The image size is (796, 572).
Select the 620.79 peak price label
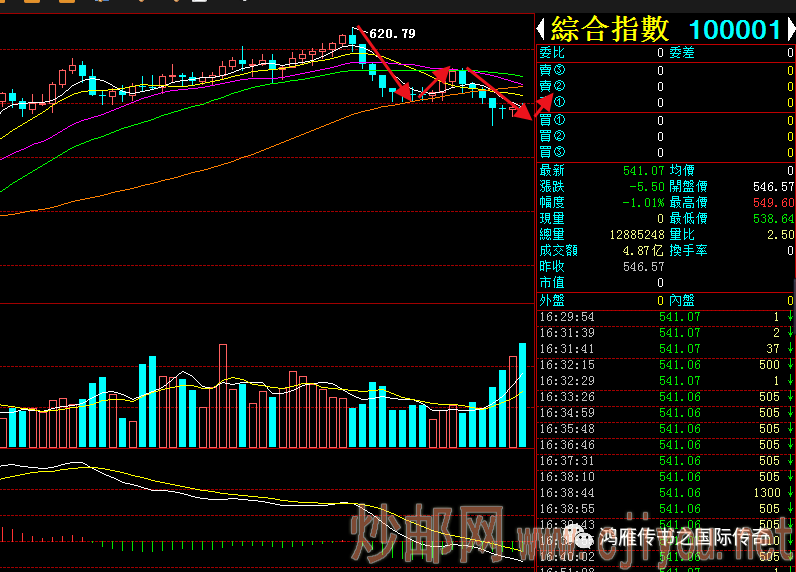392,34
